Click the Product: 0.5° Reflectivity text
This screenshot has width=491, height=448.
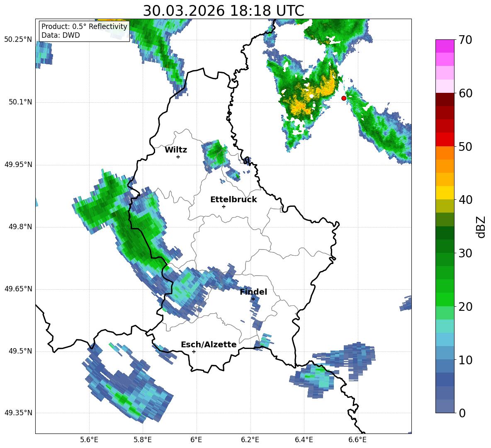pyautogui.click(x=84, y=27)
